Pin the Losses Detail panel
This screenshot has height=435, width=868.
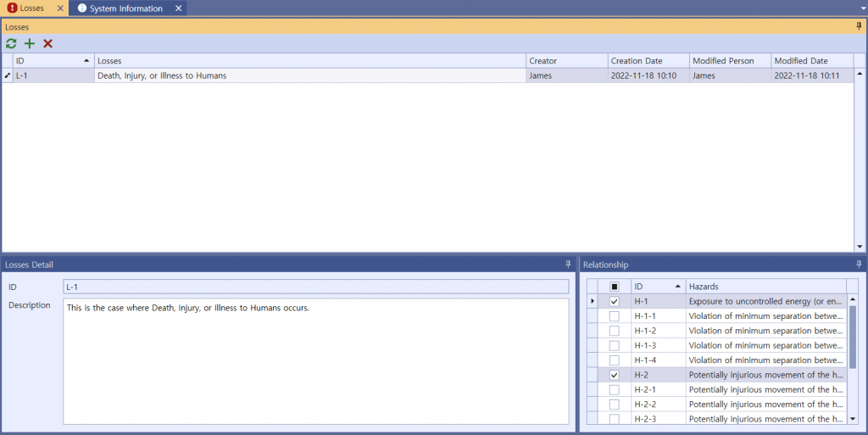coord(568,264)
